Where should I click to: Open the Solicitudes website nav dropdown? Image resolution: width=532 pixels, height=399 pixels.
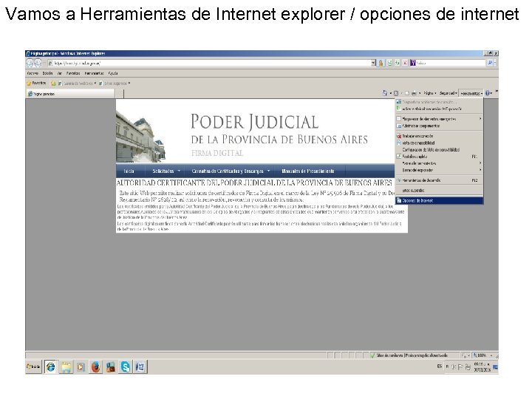[166, 171]
